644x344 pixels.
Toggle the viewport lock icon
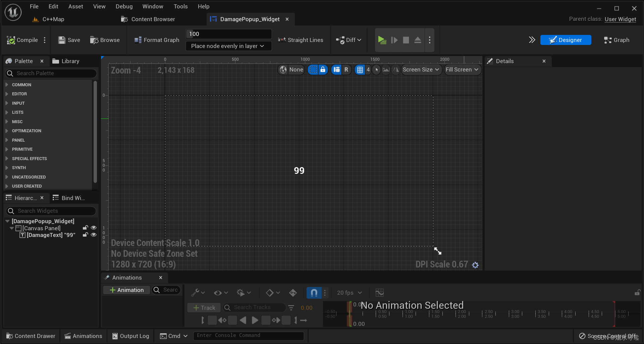tap(323, 69)
